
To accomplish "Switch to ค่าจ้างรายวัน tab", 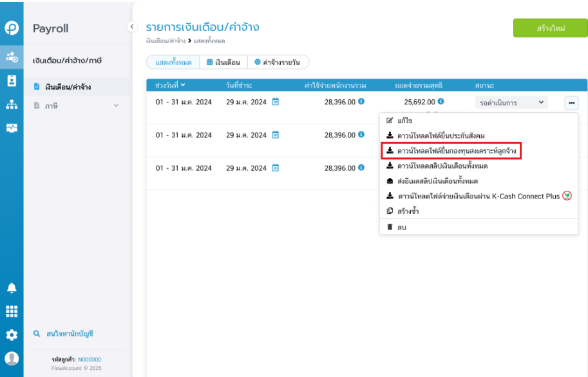I will tap(278, 63).
